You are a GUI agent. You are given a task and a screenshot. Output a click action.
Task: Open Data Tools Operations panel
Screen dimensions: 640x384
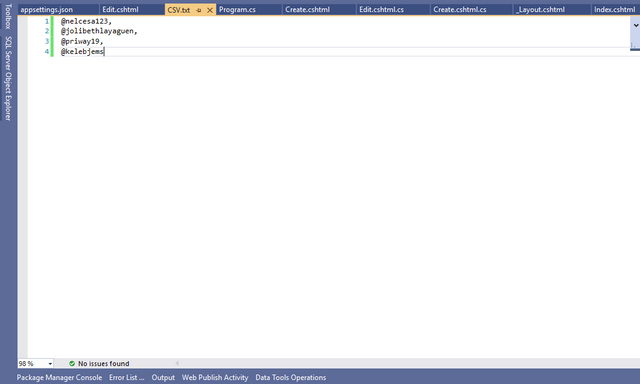click(291, 377)
